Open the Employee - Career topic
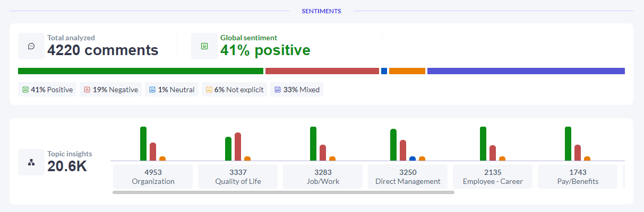This screenshot has height=212, width=644. click(x=493, y=176)
